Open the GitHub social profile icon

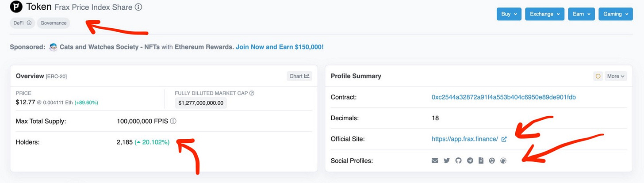(x=458, y=160)
